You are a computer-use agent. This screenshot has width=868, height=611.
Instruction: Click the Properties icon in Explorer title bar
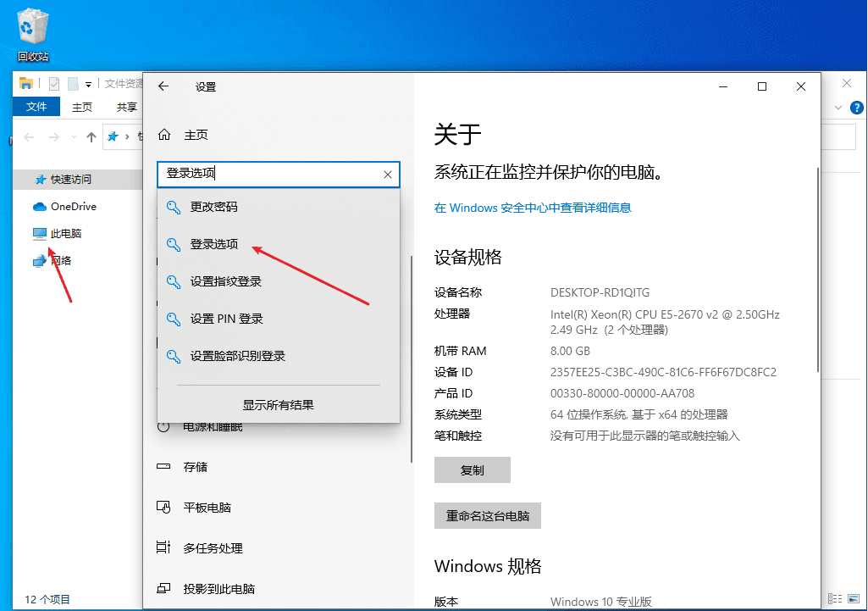54,84
